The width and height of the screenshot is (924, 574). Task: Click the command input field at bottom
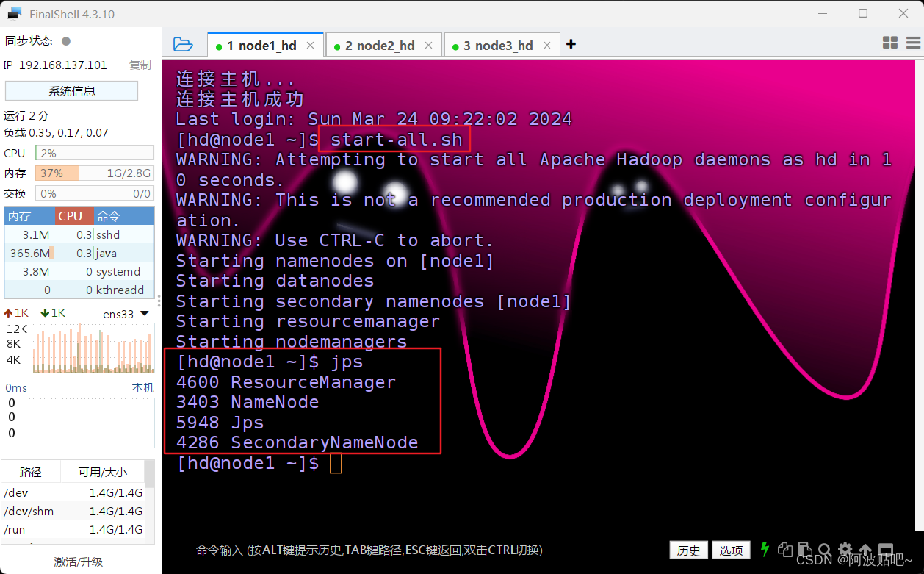pos(430,550)
